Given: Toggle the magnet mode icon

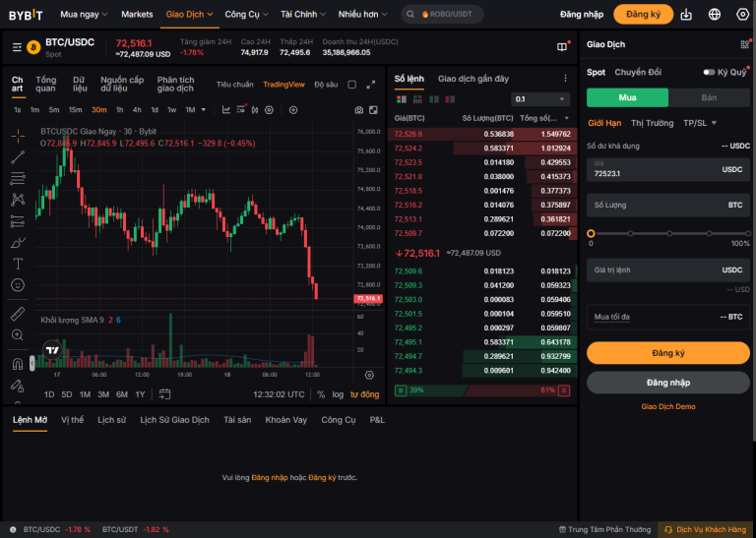Looking at the screenshot, I should 18,364.
